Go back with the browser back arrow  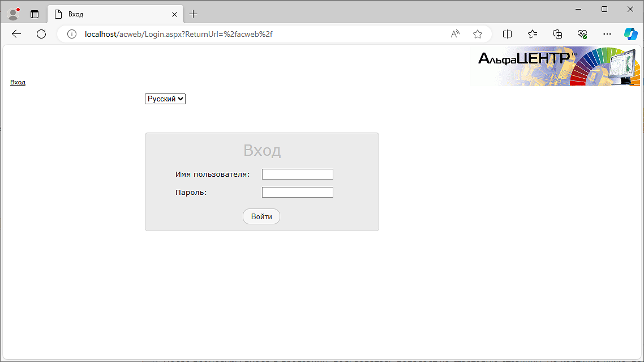16,34
